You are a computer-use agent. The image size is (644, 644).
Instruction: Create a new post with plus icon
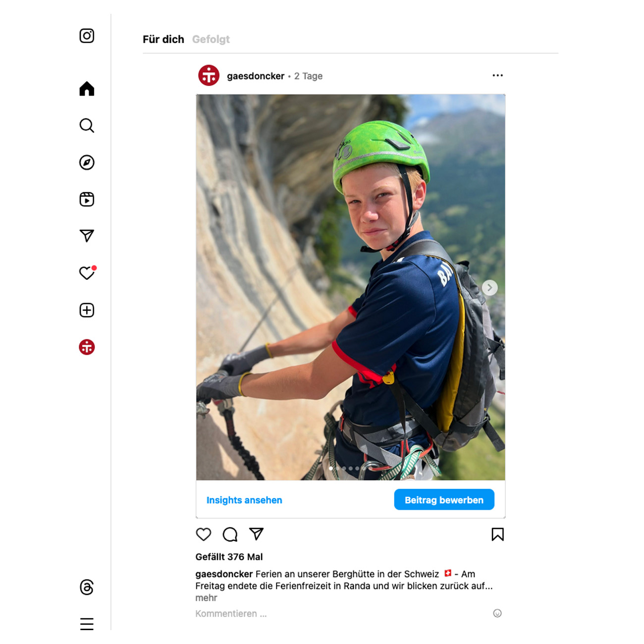(x=87, y=310)
